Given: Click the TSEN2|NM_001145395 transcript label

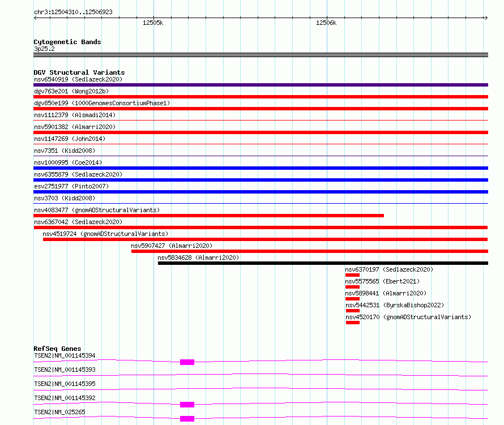Looking at the screenshot, I should pos(65,384).
